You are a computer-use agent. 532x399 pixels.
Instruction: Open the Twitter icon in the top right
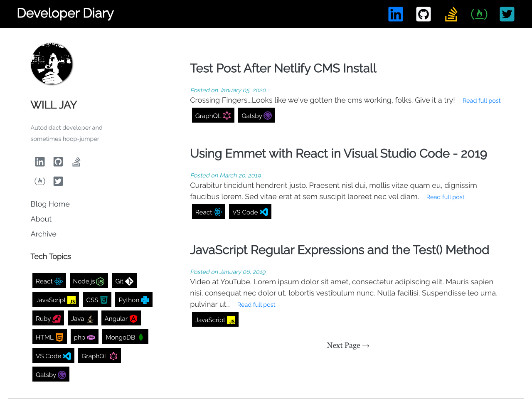(x=507, y=14)
